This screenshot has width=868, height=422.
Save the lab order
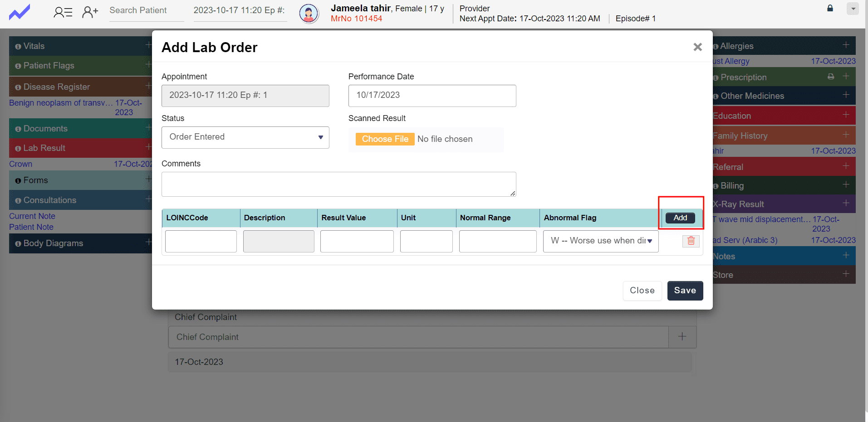tap(685, 291)
